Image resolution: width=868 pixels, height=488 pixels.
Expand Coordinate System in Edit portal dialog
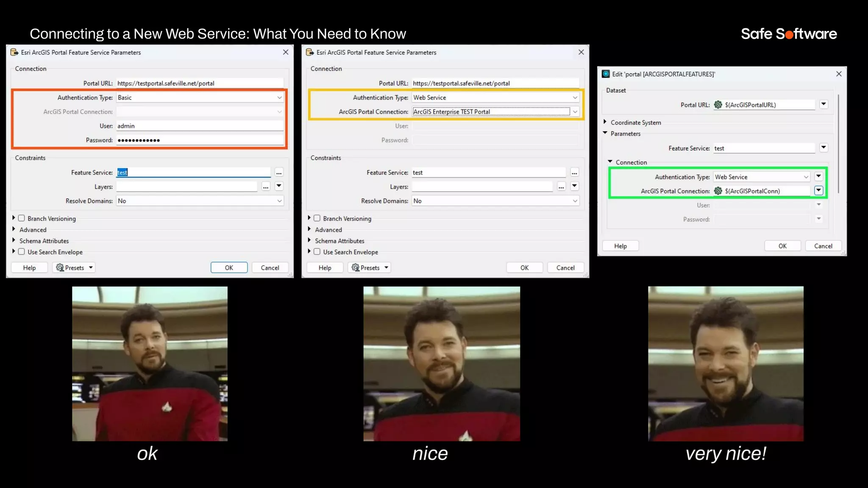[605, 122]
